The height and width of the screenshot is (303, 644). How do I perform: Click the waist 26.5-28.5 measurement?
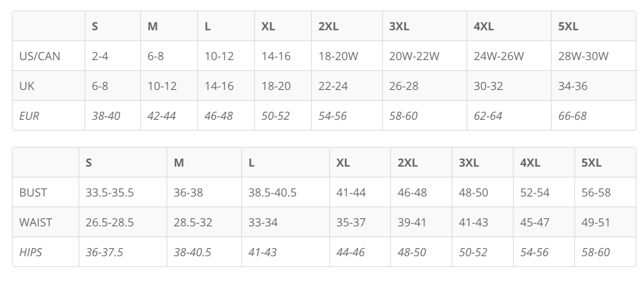(x=109, y=222)
